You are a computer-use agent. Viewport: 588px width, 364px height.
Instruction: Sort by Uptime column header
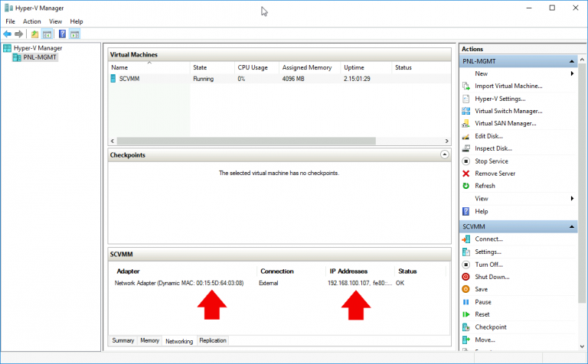tap(367, 67)
